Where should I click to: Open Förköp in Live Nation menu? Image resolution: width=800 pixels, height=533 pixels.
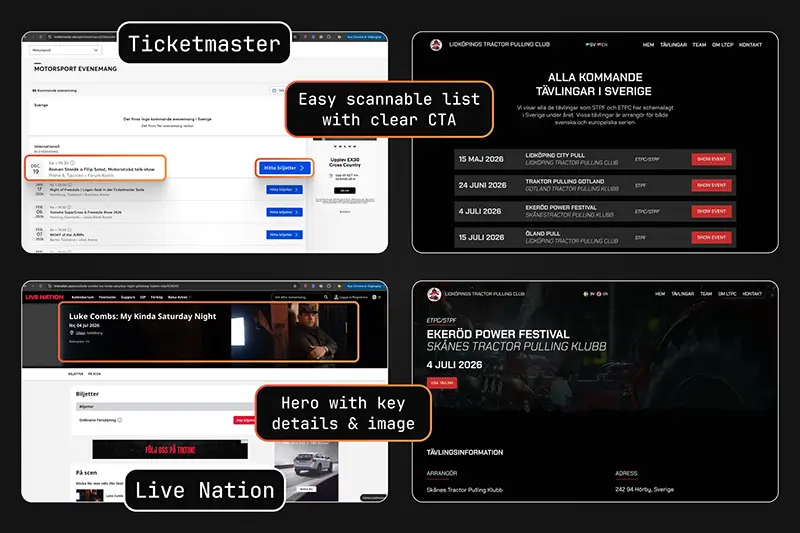[157, 297]
